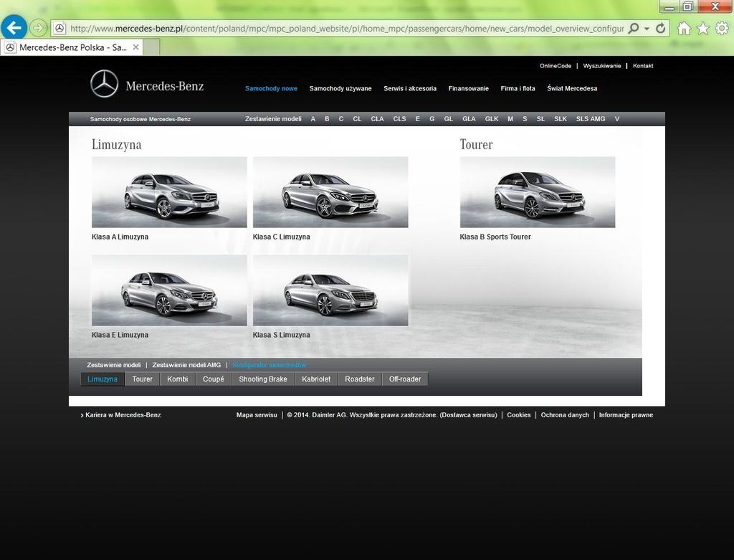Open favorites star icon
The image size is (734, 560).
click(702, 29)
